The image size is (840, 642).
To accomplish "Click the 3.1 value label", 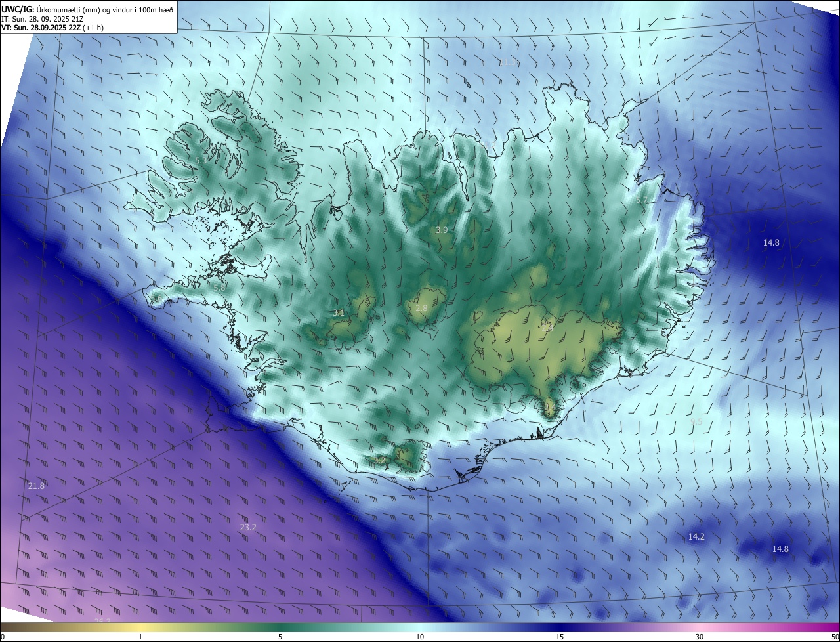I will point(339,313).
